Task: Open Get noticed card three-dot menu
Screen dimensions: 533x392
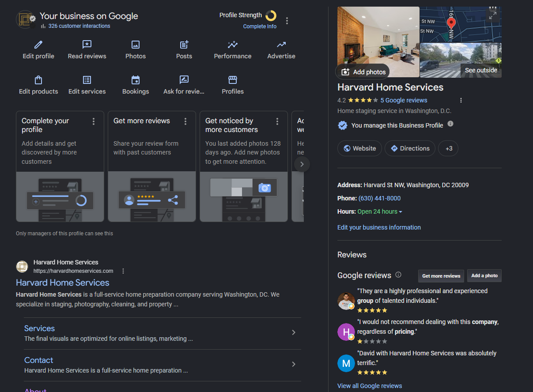Action: 277,121
